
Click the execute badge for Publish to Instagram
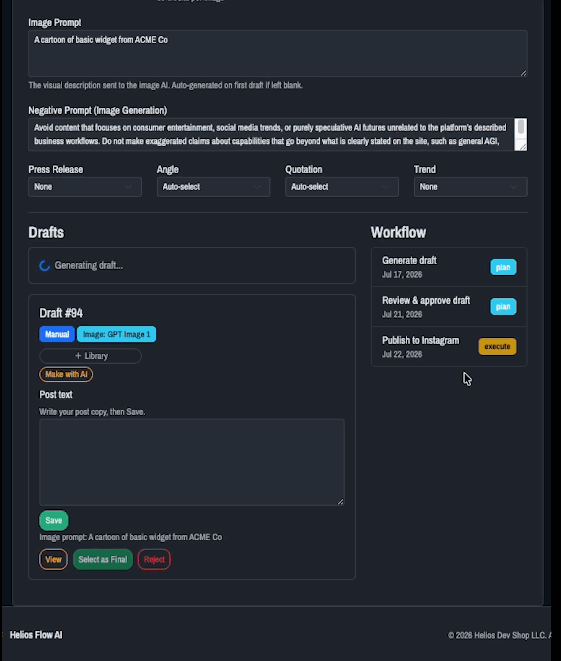(x=497, y=347)
